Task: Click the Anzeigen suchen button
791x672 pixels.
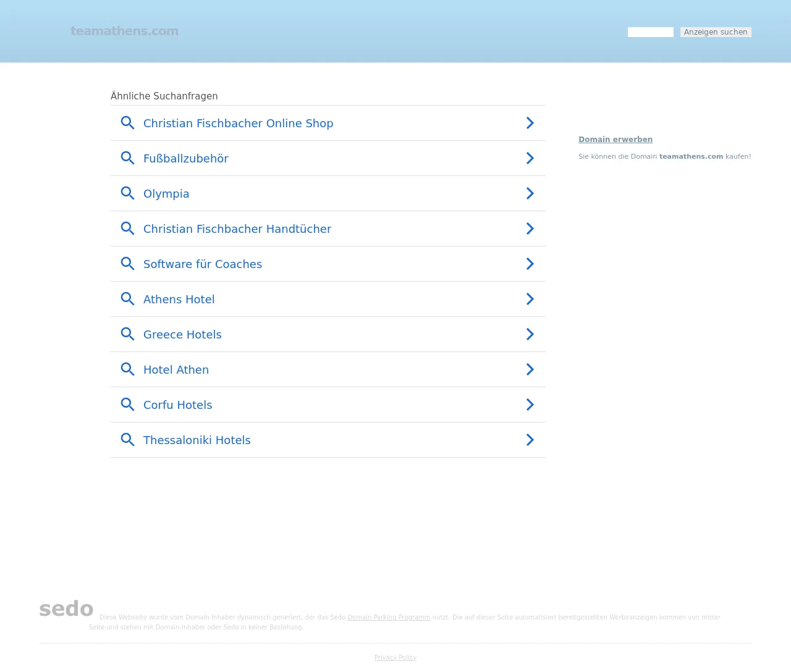Action: point(716,32)
